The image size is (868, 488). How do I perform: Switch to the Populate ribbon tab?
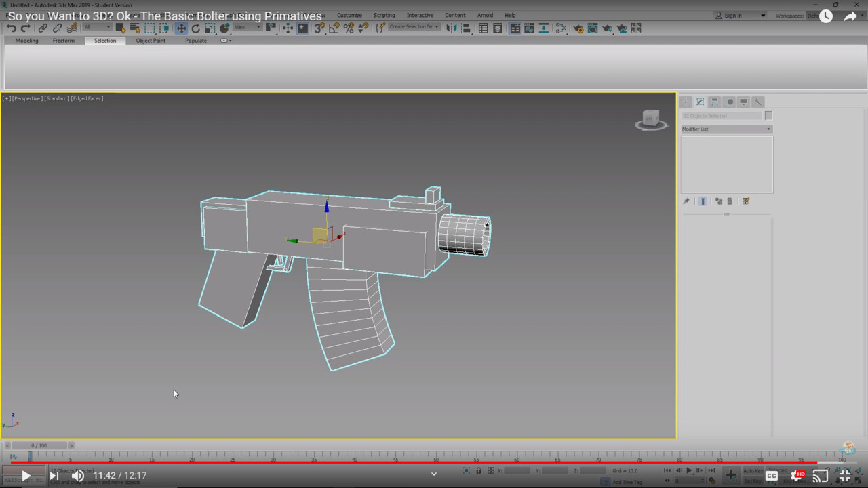tap(196, 41)
